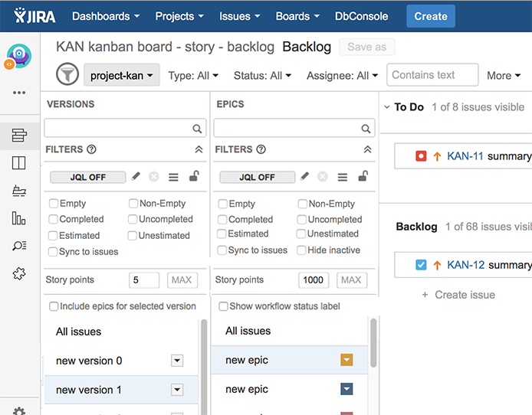Click the Save as button
This screenshot has width=532, height=415.
(x=366, y=47)
